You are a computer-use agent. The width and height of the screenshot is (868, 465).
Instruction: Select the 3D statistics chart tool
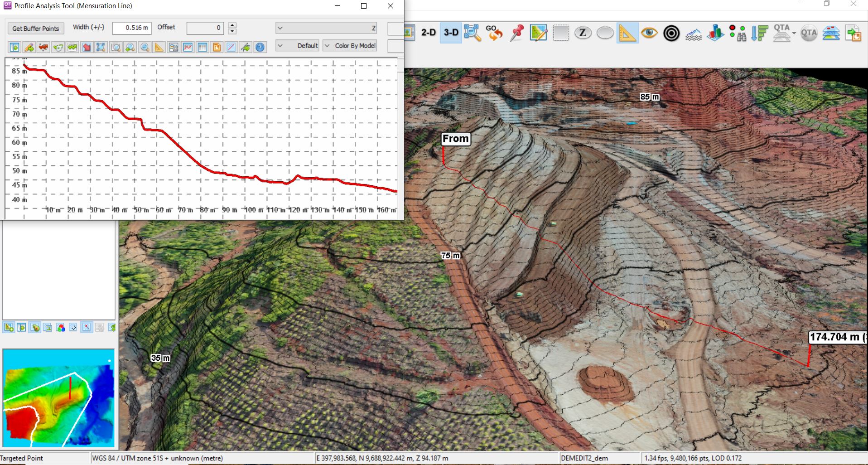[x=715, y=33]
